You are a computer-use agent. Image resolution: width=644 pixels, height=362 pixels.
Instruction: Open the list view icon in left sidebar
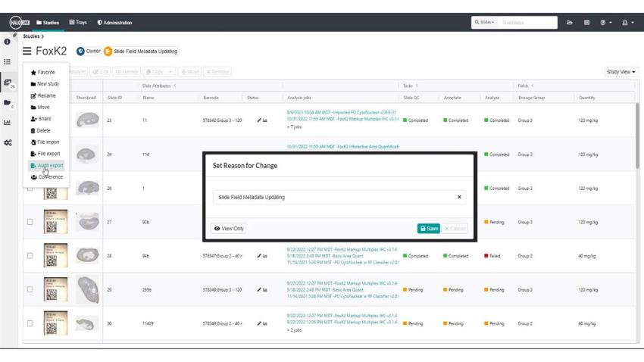(8, 62)
